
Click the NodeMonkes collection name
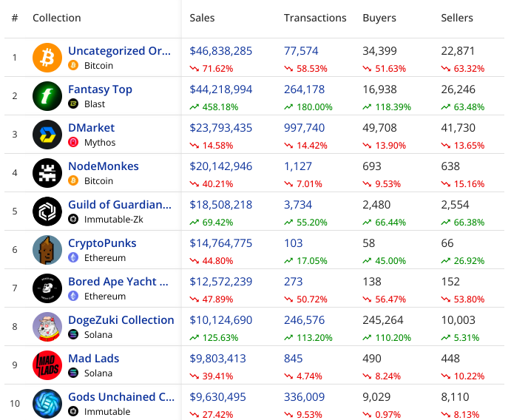click(104, 166)
